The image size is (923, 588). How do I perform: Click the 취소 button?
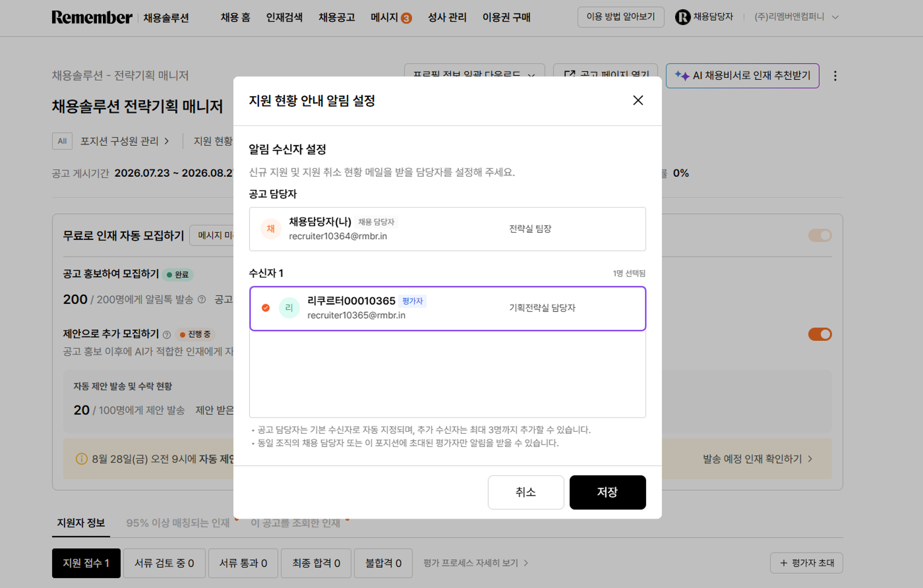526,492
